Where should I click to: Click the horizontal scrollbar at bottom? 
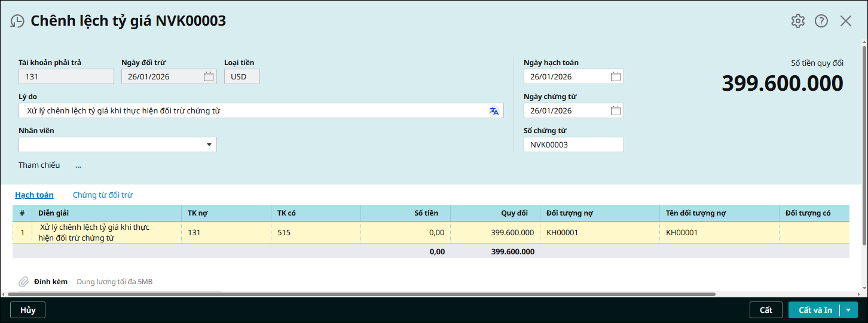(x=359, y=294)
